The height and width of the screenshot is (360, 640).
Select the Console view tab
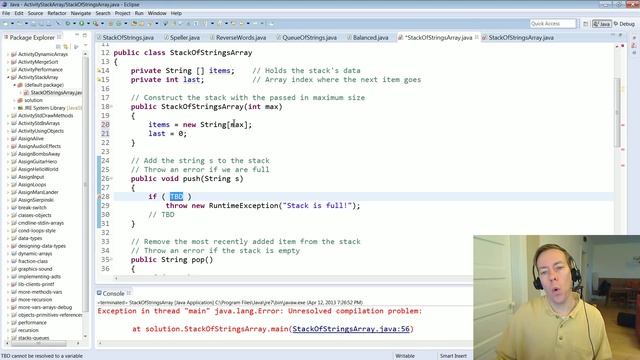point(113,293)
